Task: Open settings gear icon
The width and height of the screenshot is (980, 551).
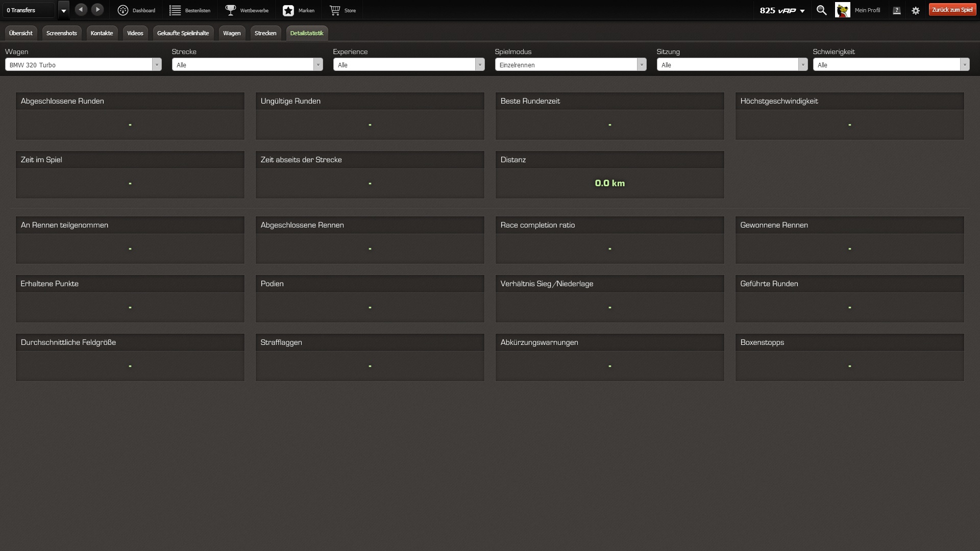Action: 916,11
